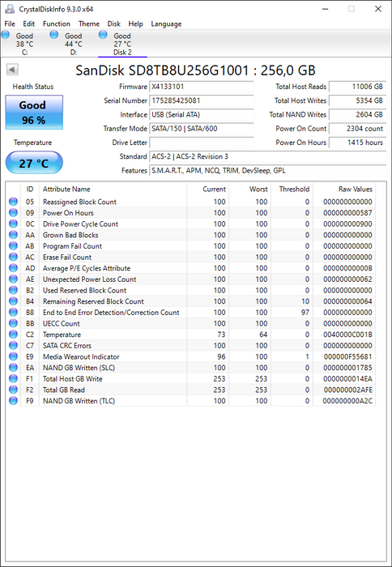Select the Disk 2 tab
The height and width of the screenshot is (567, 392).
(122, 44)
